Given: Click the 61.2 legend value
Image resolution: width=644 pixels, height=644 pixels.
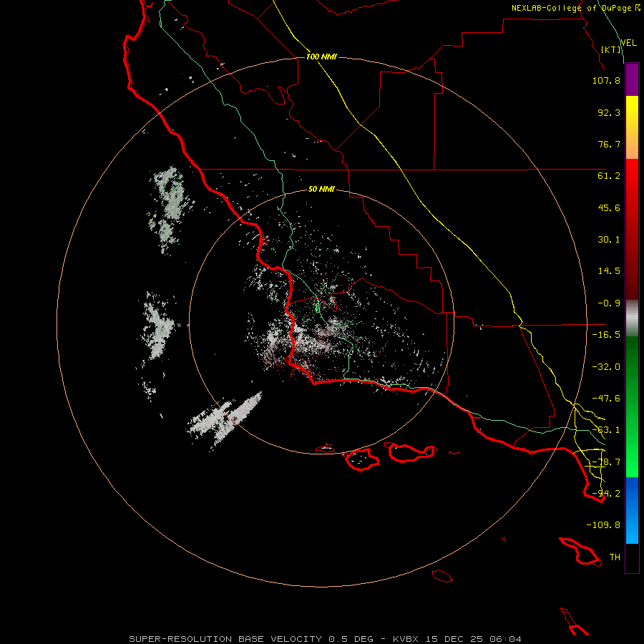Looking at the screenshot, I should pos(609,176).
